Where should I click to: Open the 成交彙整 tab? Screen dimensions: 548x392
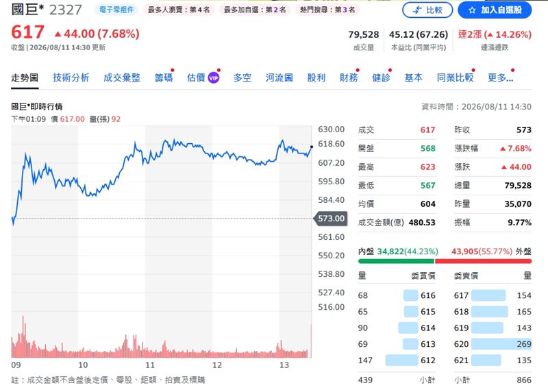pyautogui.click(x=122, y=77)
